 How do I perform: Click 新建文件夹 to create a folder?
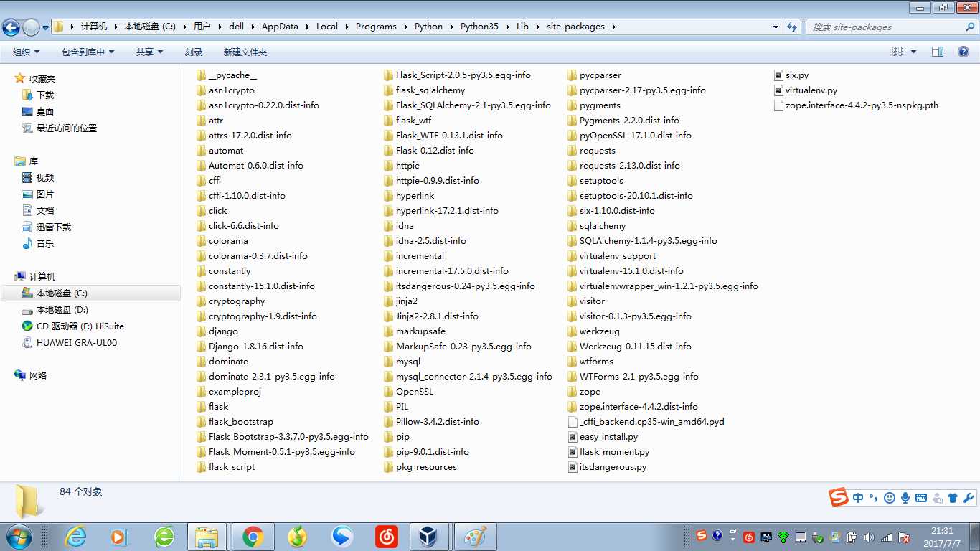coord(245,52)
